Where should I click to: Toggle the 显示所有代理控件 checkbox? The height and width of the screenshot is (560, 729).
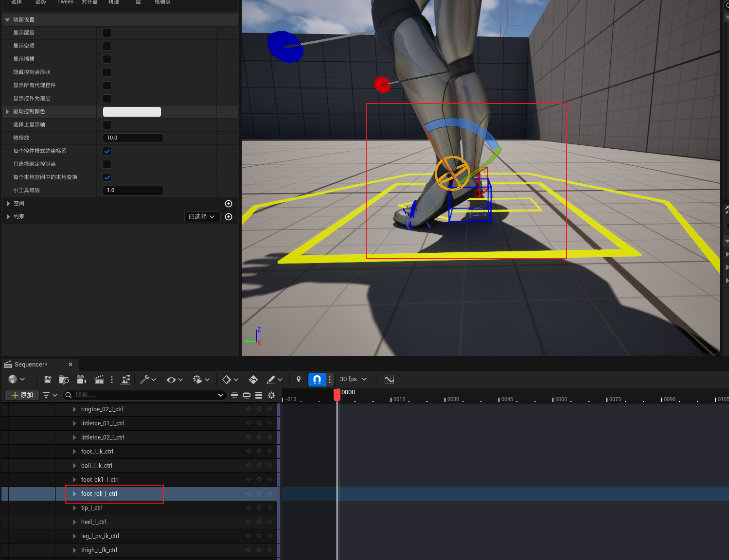pos(107,86)
